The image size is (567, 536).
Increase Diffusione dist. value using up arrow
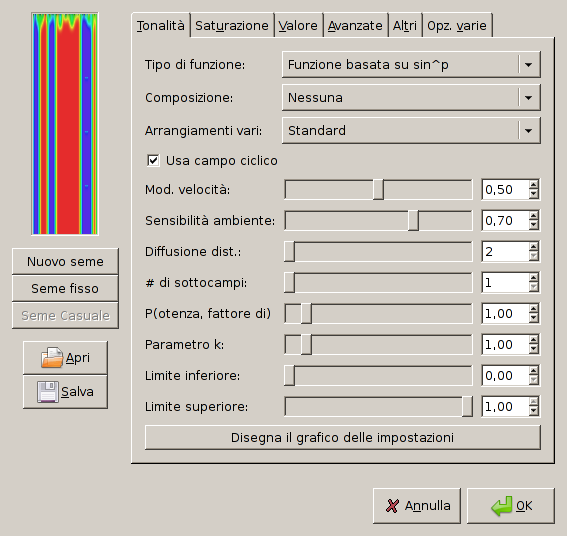533,247
